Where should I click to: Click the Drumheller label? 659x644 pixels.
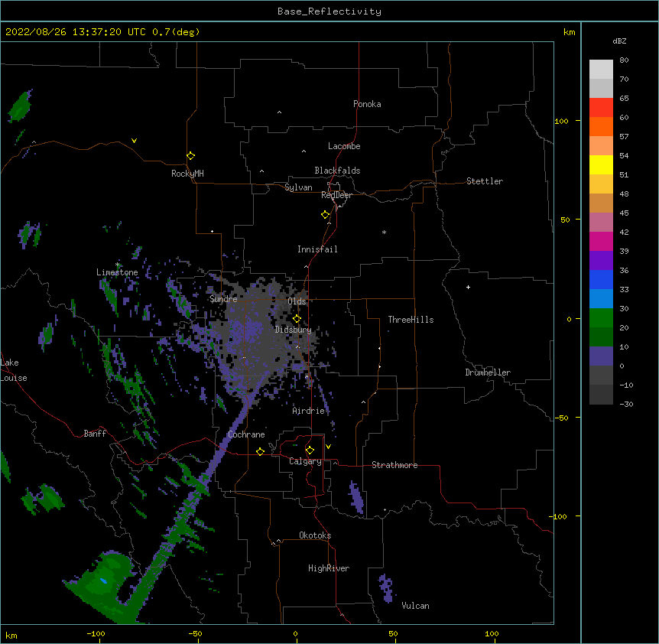click(x=488, y=372)
